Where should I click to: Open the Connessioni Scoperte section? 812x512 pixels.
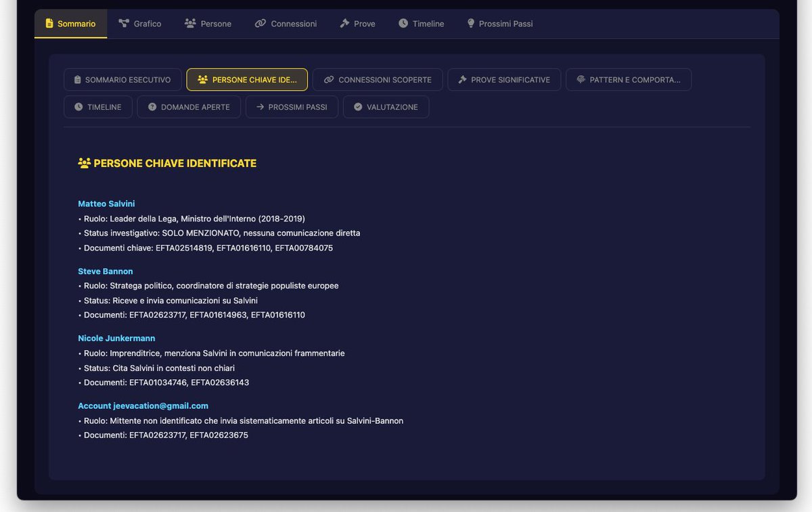tap(378, 80)
